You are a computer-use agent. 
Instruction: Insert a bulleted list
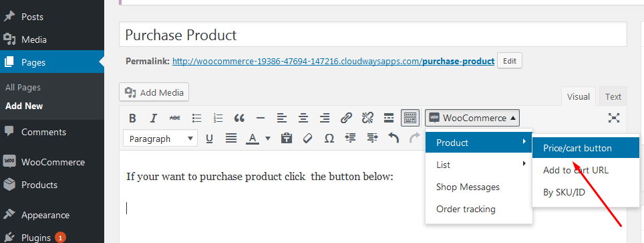[196, 118]
